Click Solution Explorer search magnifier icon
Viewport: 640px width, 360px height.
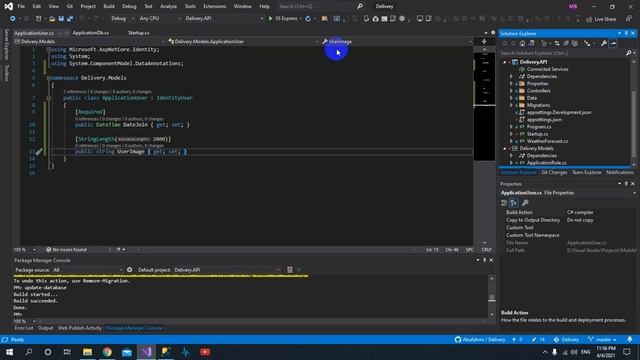[x=629, y=53]
